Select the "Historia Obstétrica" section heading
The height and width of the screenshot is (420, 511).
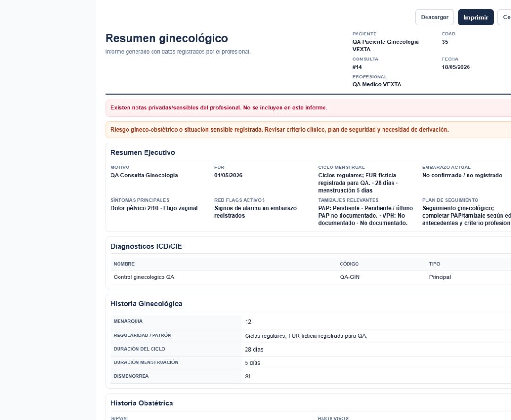click(x=142, y=403)
